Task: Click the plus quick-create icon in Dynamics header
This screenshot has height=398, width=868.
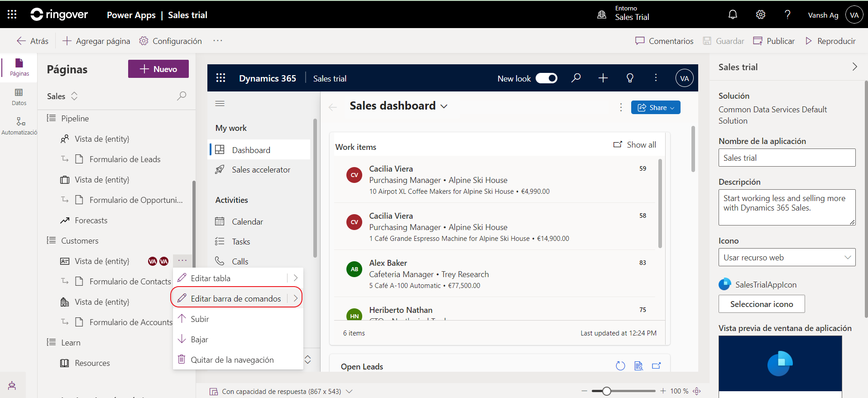Action: coord(603,78)
